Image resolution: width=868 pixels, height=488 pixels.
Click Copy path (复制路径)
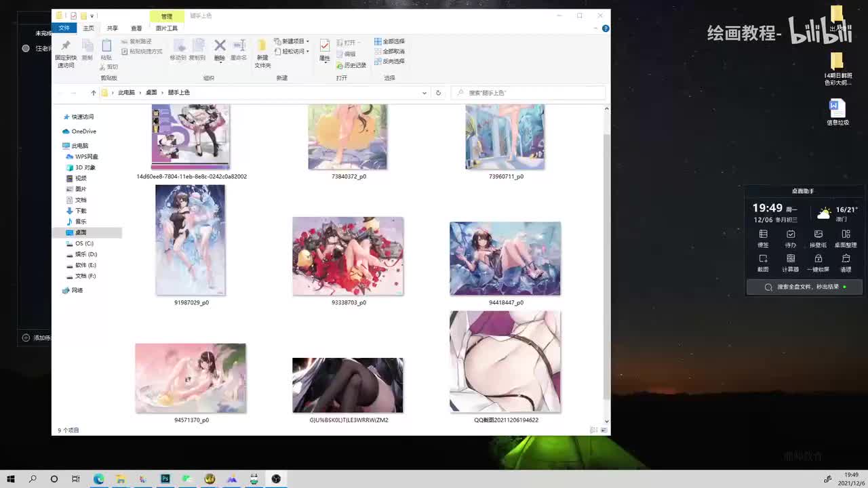pos(136,41)
